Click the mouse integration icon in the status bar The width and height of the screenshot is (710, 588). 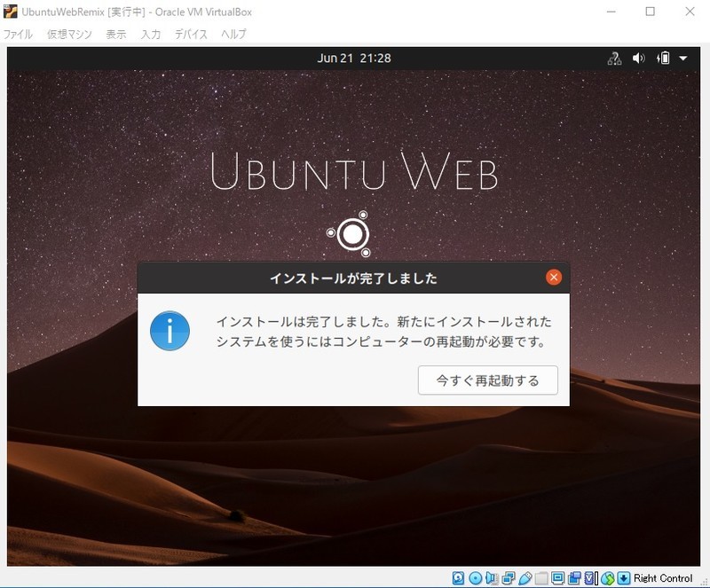click(x=608, y=578)
